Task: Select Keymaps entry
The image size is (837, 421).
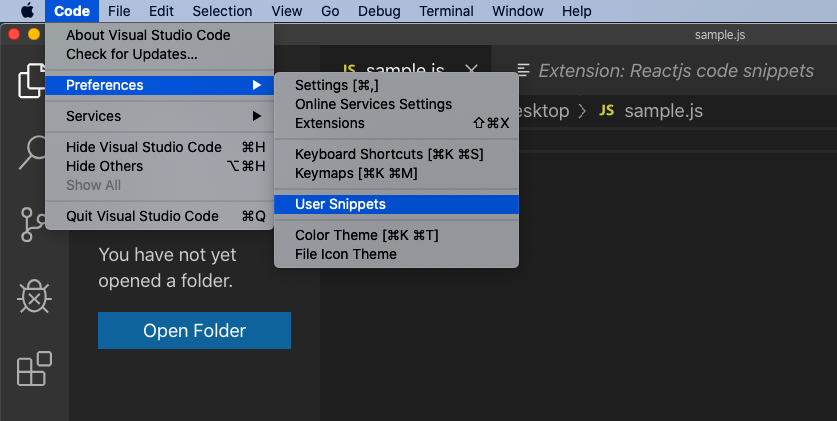Action: click(396, 173)
